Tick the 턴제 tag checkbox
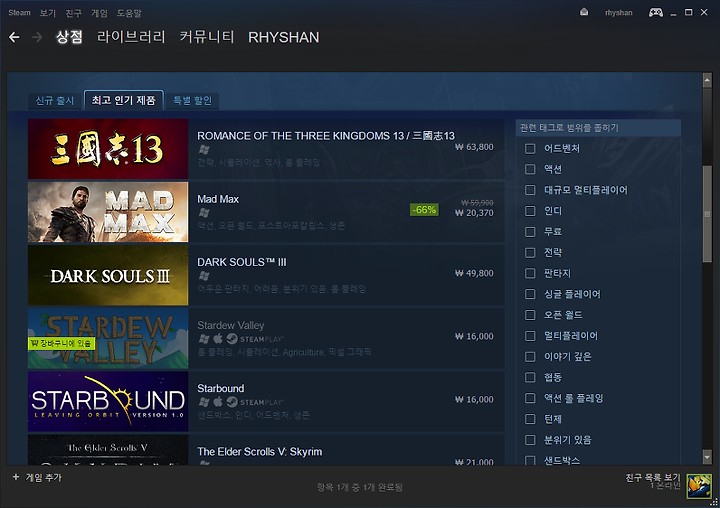Viewport: 720px width, 508px height. 530,419
